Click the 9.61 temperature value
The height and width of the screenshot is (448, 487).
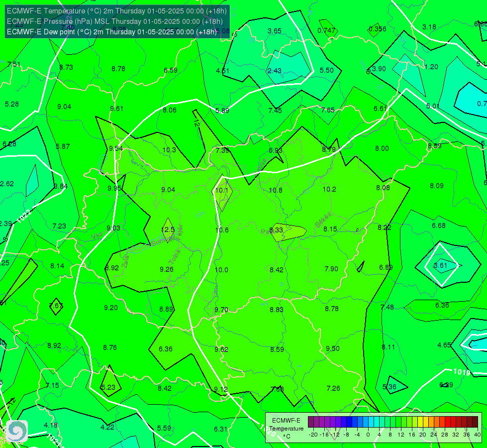(x=117, y=109)
